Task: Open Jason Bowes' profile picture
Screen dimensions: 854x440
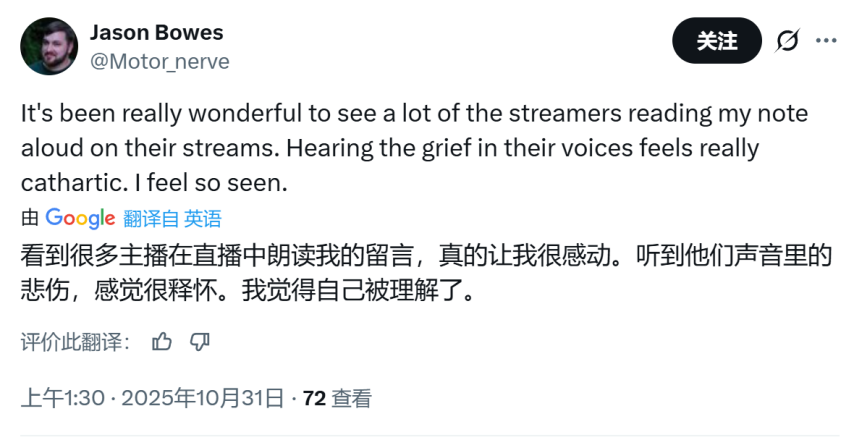Action: [49, 48]
